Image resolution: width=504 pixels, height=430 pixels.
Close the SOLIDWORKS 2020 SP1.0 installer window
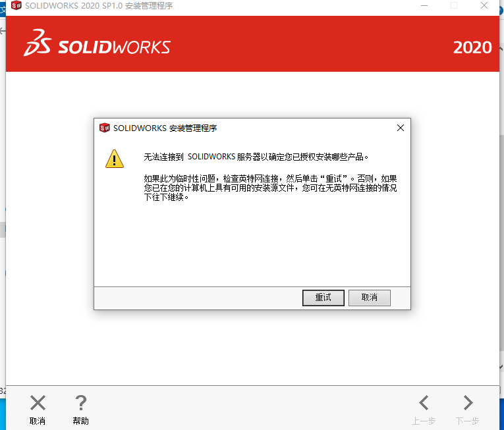click(x=484, y=5)
